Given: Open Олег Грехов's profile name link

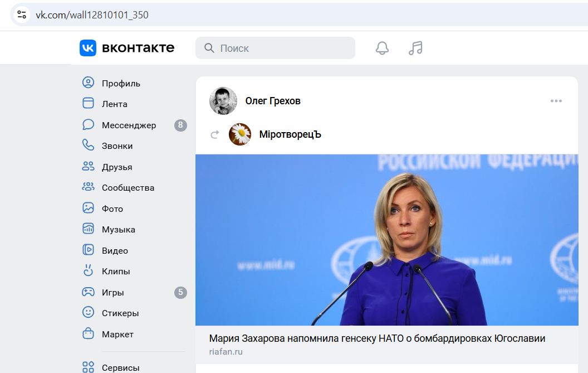Looking at the screenshot, I should tap(273, 101).
